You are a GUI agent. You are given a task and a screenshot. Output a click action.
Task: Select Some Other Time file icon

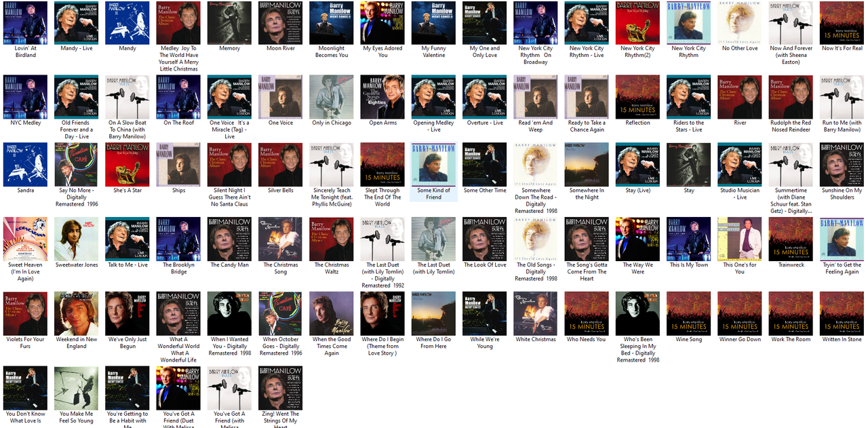[484, 165]
